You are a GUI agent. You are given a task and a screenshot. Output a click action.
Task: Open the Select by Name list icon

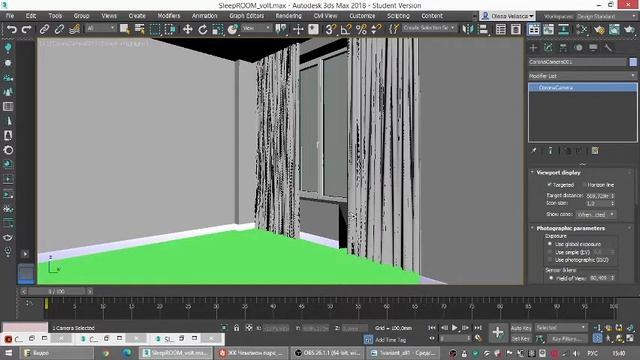(140, 29)
